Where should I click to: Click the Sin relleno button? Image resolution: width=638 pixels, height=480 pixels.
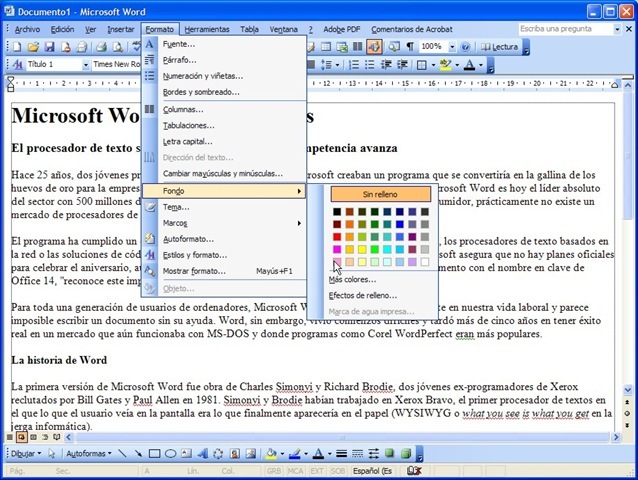pyautogui.click(x=380, y=194)
